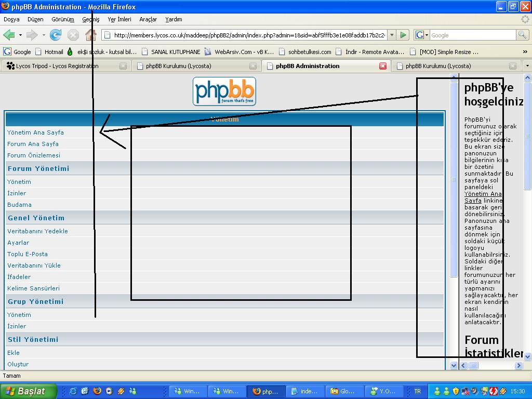Screen dimensions: 532x399
Task: Open the Ekle link under Stil Yönetimi
Action: (x=14, y=353)
